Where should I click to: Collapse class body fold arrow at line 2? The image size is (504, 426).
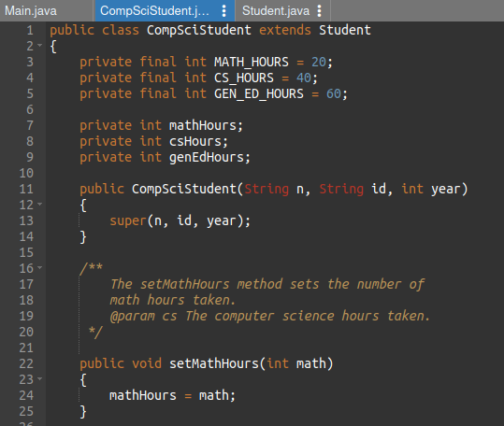pos(40,45)
